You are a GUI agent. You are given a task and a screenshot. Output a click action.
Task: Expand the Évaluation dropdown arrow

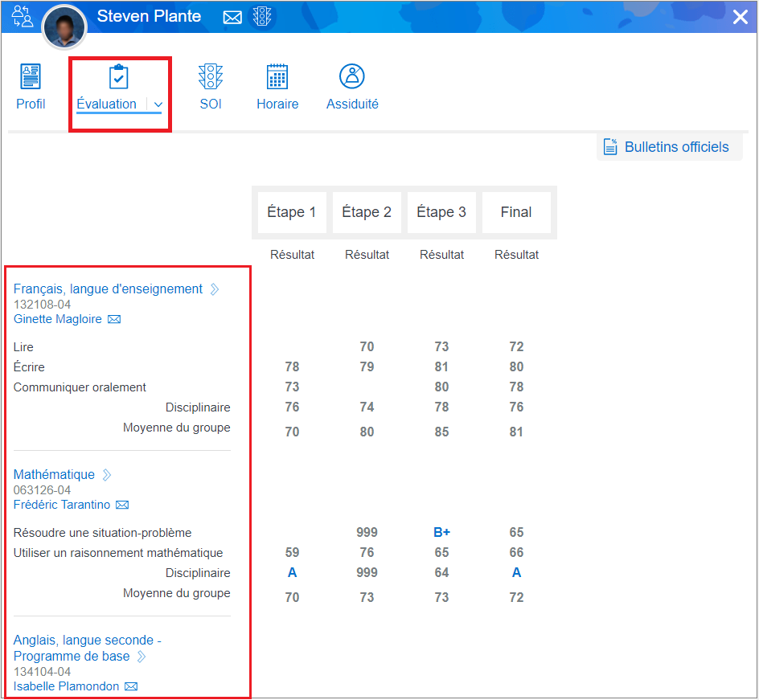158,104
